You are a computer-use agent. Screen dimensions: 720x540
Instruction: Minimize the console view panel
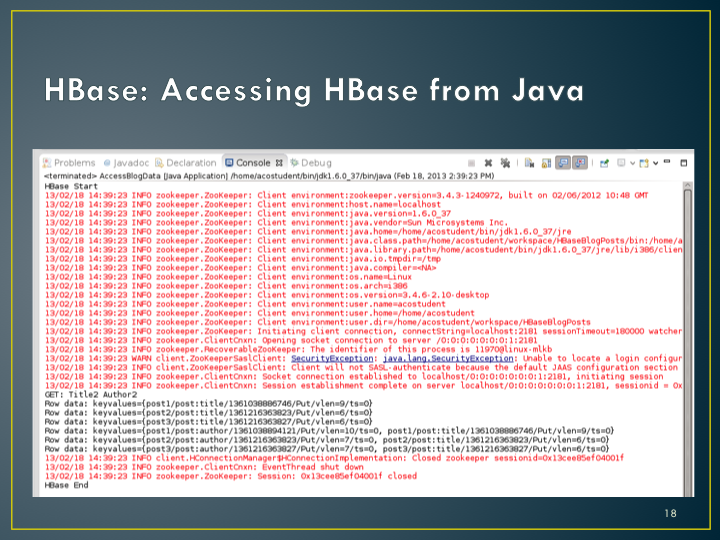tap(667, 162)
